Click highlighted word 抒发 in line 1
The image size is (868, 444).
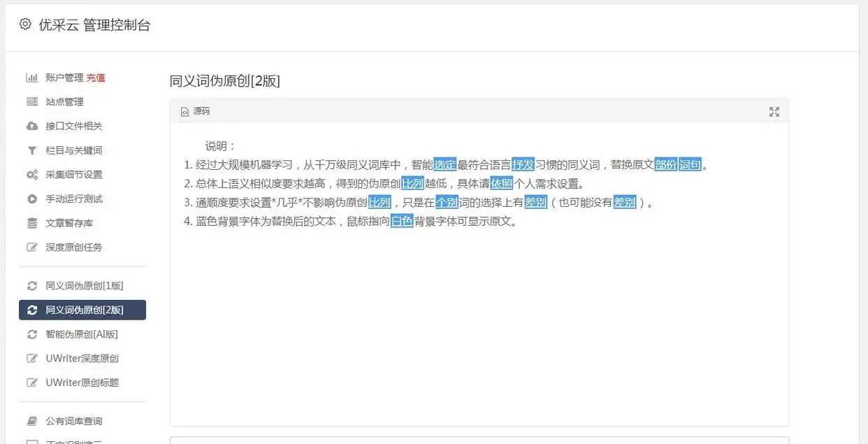click(523, 165)
